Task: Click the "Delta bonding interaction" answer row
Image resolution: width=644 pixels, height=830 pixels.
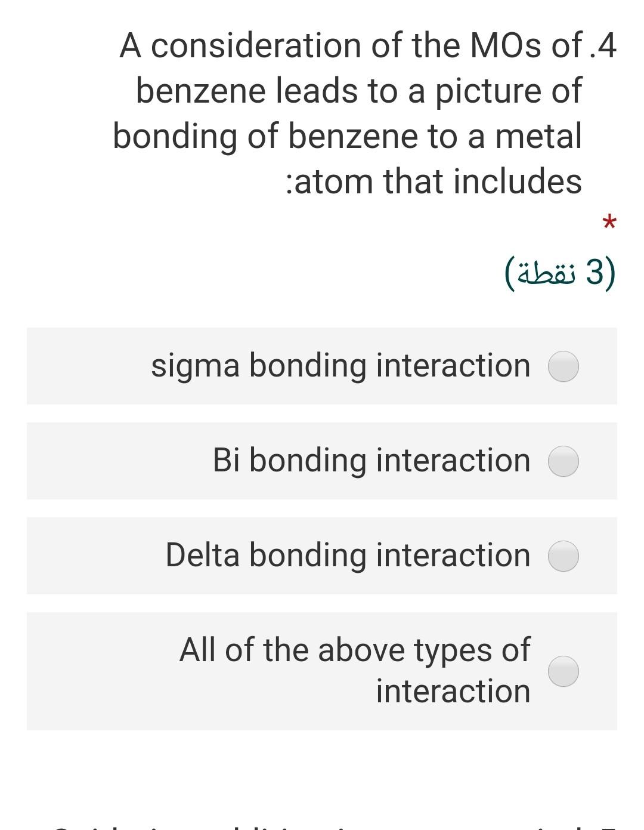Action: (x=322, y=556)
